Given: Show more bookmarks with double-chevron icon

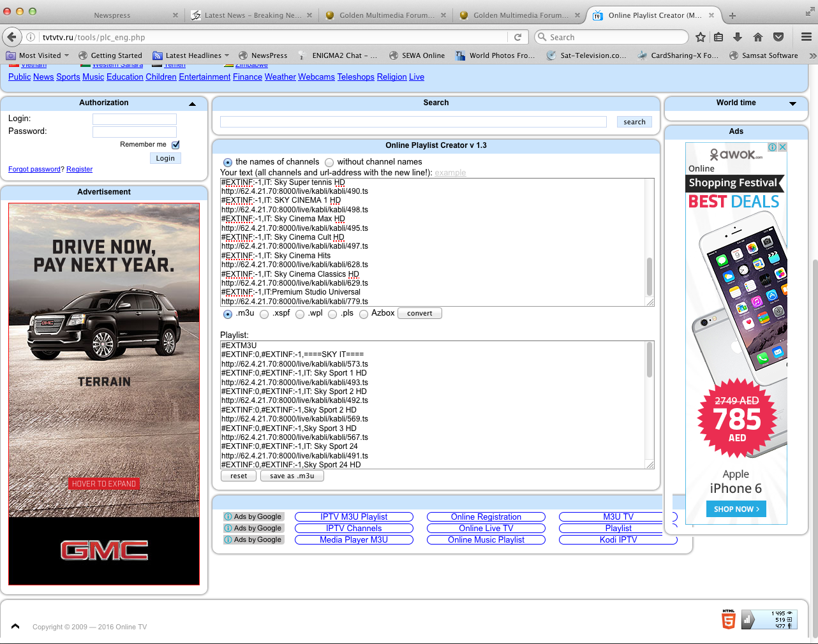Looking at the screenshot, I should pos(812,55).
